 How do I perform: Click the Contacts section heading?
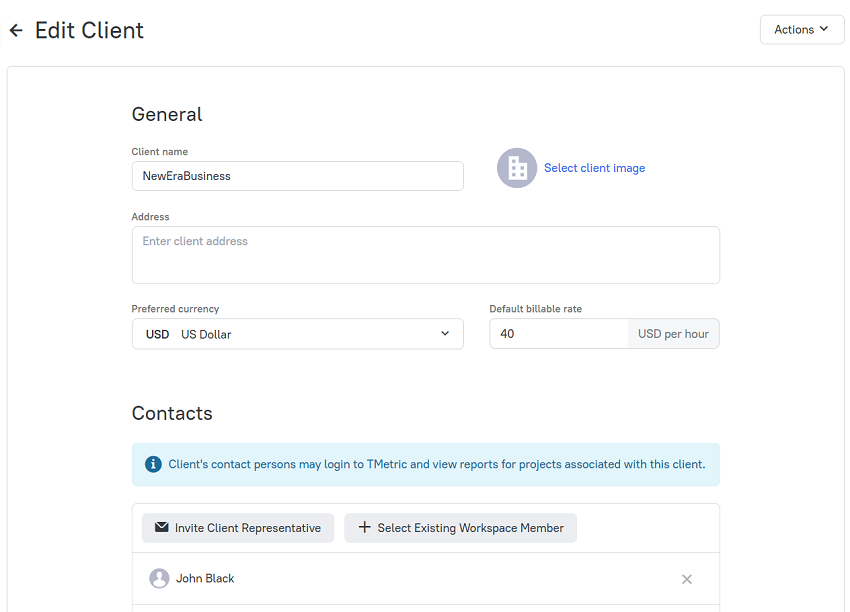coord(172,414)
